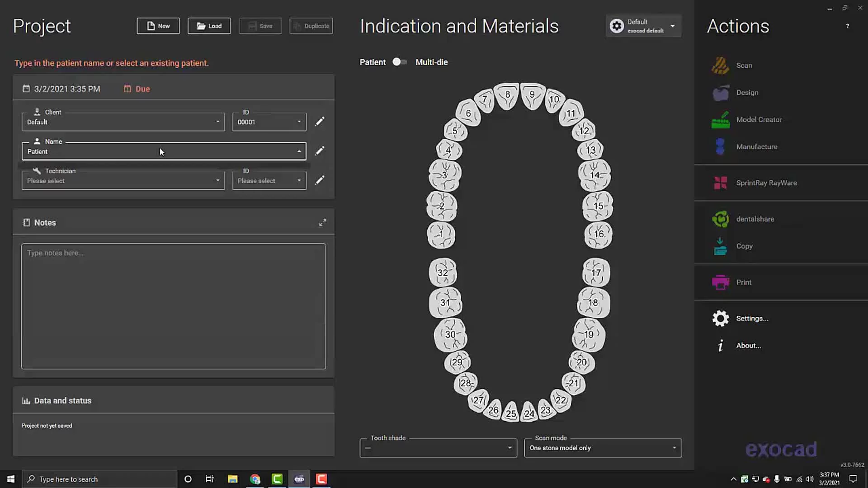
Task: Click the taskbar search box
Action: [99, 479]
